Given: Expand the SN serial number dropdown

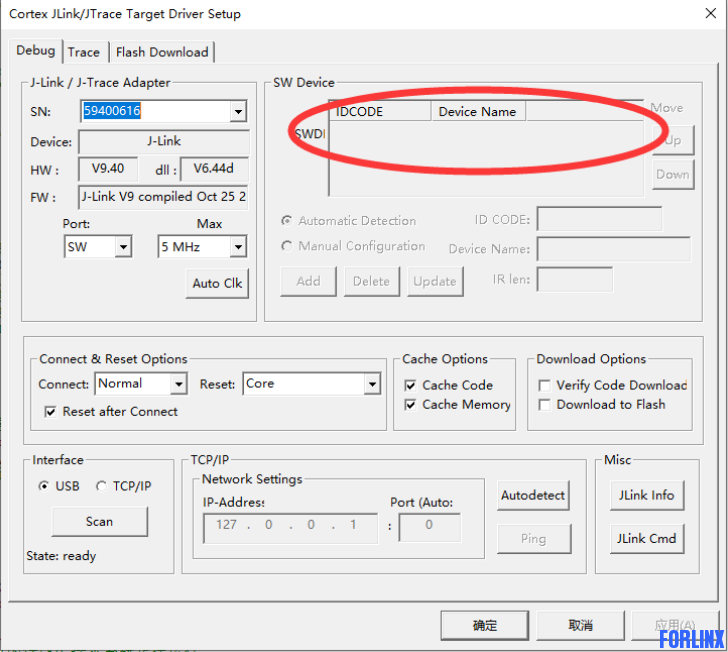Looking at the screenshot, I should coord(238,111).
